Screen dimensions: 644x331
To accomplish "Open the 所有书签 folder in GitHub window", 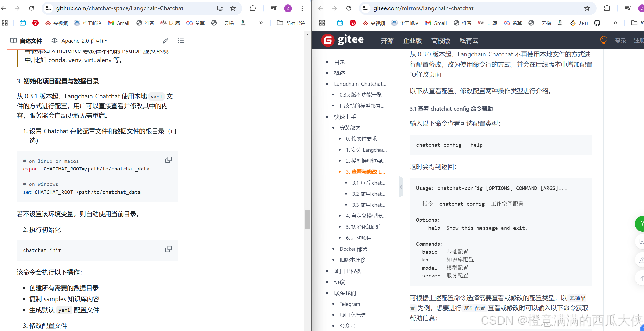I will click(x=291, y=23).
